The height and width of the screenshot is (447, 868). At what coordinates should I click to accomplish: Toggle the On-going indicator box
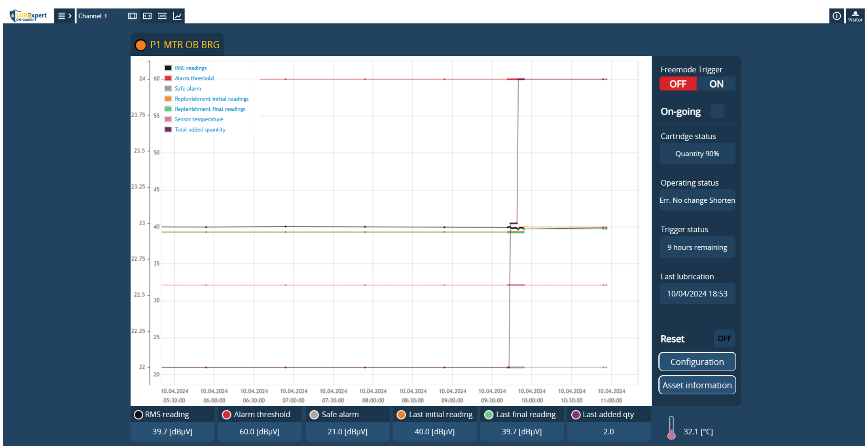click(717, 111)
